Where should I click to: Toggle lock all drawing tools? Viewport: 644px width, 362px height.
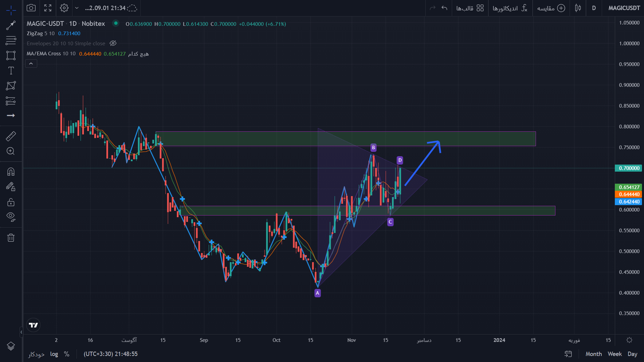(11, 202)
